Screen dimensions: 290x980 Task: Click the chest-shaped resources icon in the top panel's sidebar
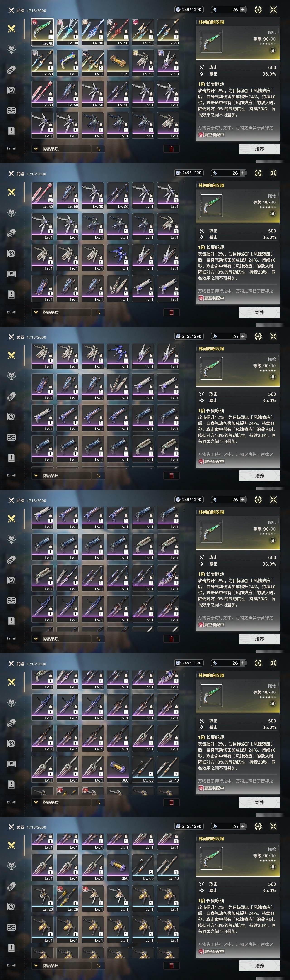tap(11, 111)
